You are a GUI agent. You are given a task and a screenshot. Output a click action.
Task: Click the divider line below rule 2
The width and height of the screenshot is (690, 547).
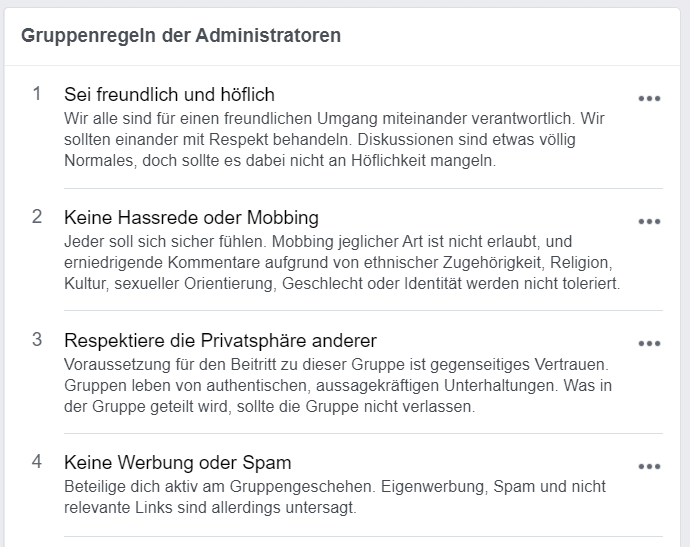(363, 310)
